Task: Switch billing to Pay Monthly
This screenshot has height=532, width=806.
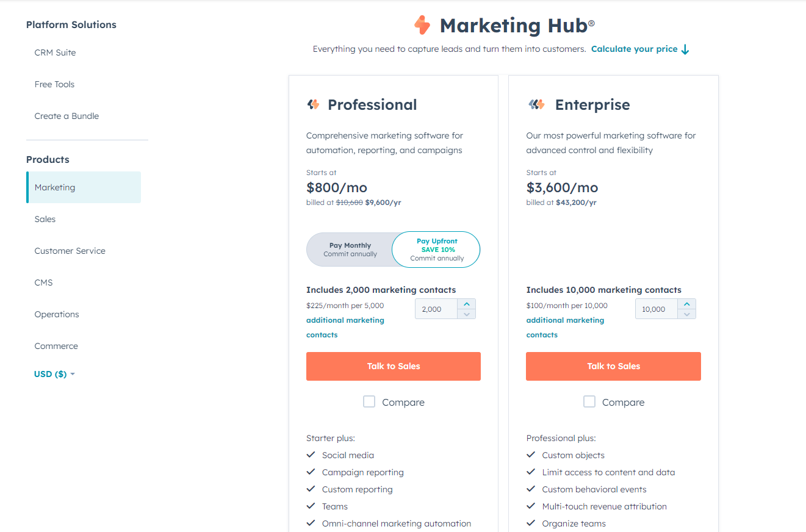Action: (350, 250)
